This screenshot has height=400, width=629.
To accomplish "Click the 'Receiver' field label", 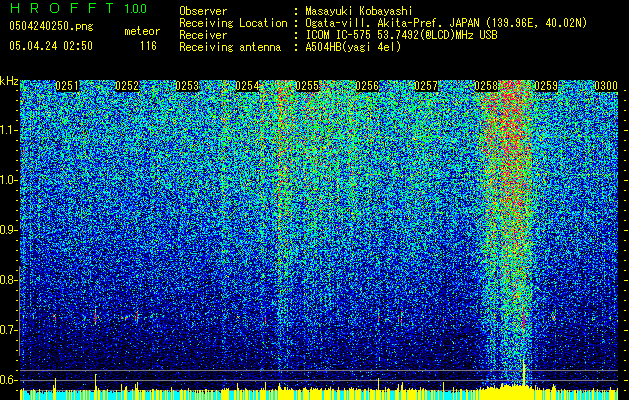I will [203, 35].
